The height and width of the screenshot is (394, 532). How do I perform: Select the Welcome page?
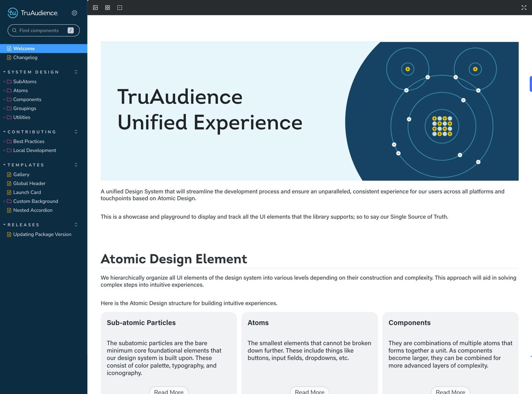(24, 49)
